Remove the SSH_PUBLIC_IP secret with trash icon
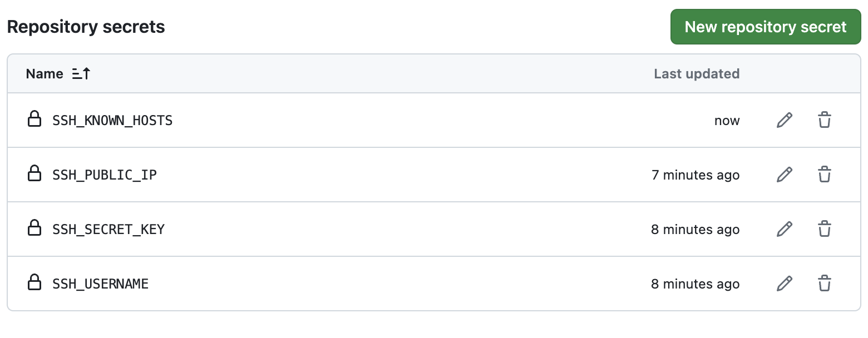The height and width of the screenshot is (338, 868). tap(825, 175)
